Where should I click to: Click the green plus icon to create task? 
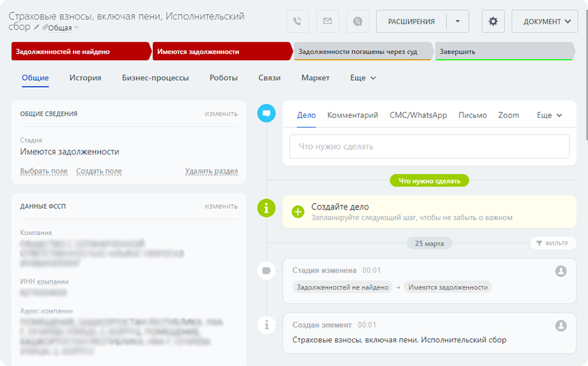coord(298,212)
